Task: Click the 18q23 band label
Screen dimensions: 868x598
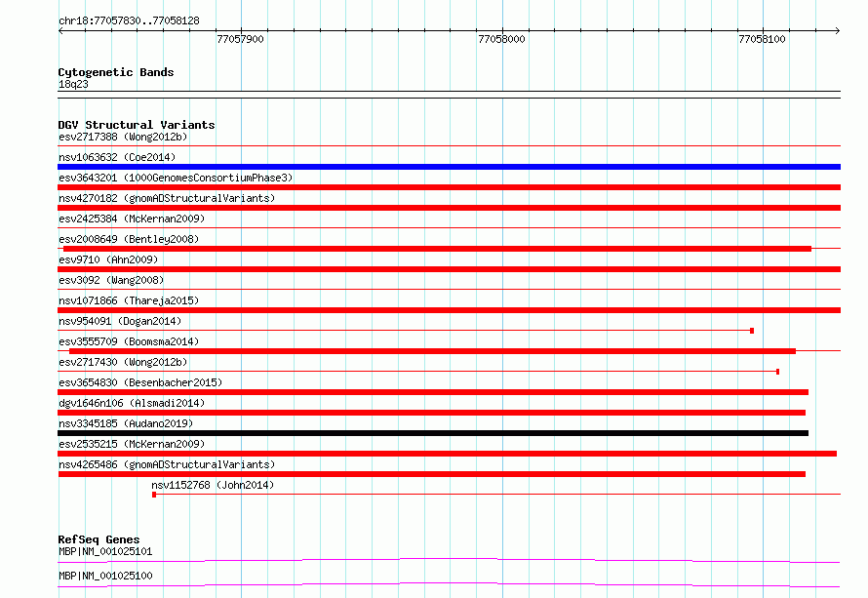Action: point(73,84)
